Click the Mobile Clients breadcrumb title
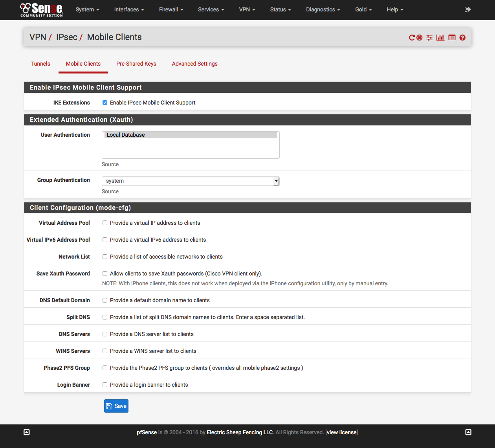The width and height of the screenshot is (495, 448). click(114, 37)
